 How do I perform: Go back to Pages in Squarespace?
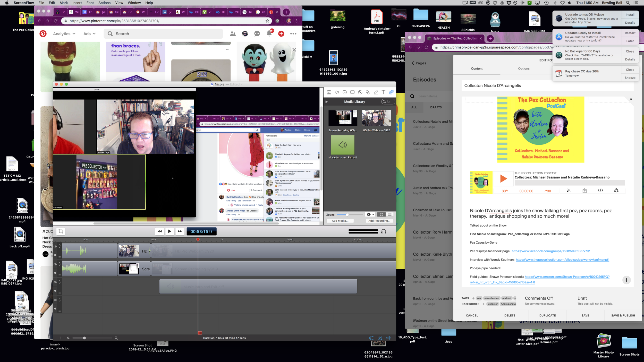click(x=419, y=63)
